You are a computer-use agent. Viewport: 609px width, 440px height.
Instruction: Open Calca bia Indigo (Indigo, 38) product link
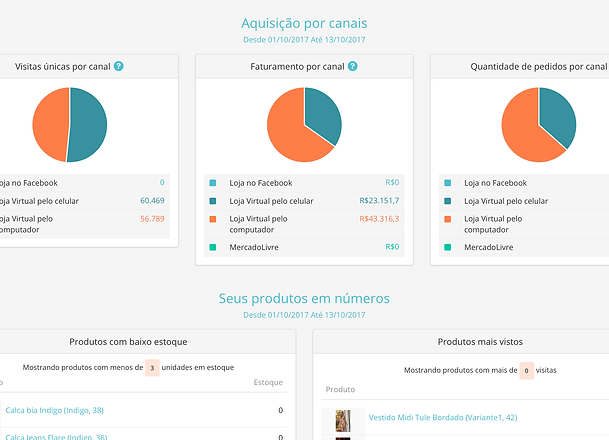54,410
